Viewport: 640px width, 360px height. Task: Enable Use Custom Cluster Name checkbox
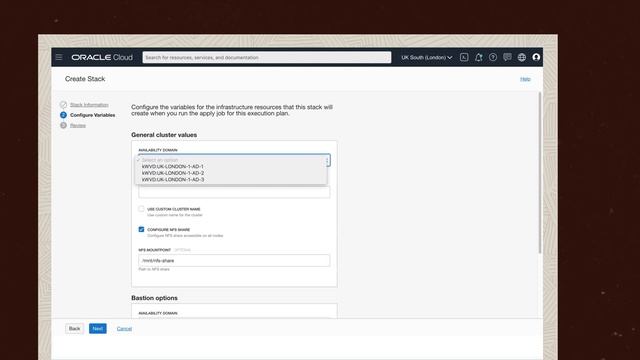point(141,209)
